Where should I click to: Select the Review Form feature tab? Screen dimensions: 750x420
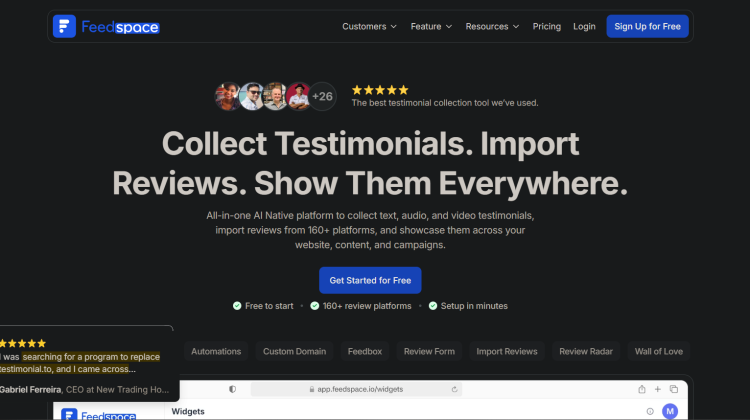pos(429,351)
